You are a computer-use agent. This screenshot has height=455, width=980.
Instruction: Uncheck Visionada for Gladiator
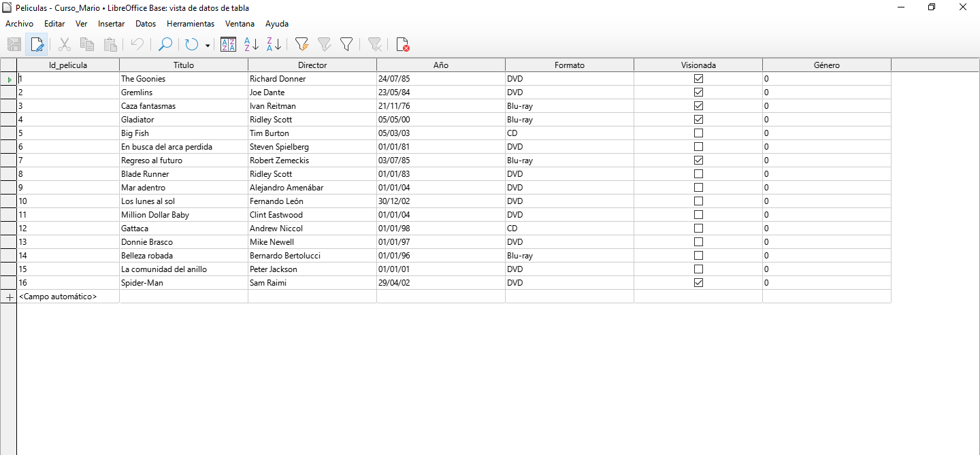point(698,120)
